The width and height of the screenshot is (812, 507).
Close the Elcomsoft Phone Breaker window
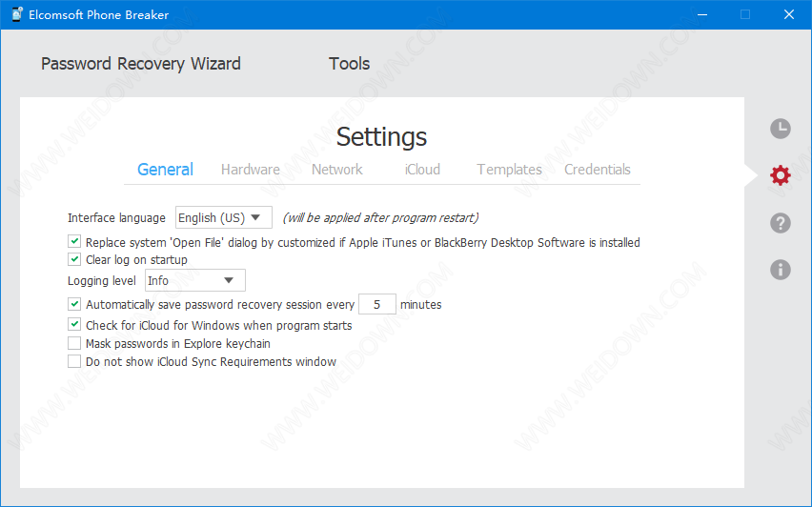(x=789, y=14)
